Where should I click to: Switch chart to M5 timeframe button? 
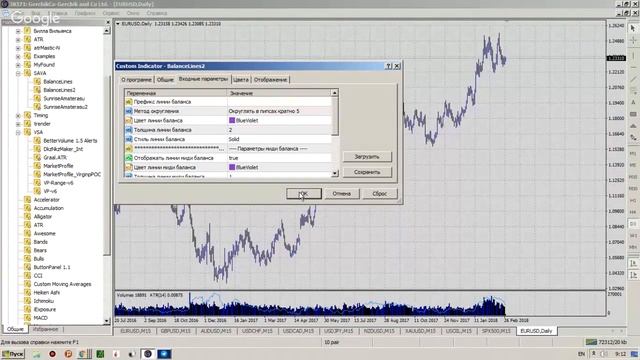click(x=633, y=165)
